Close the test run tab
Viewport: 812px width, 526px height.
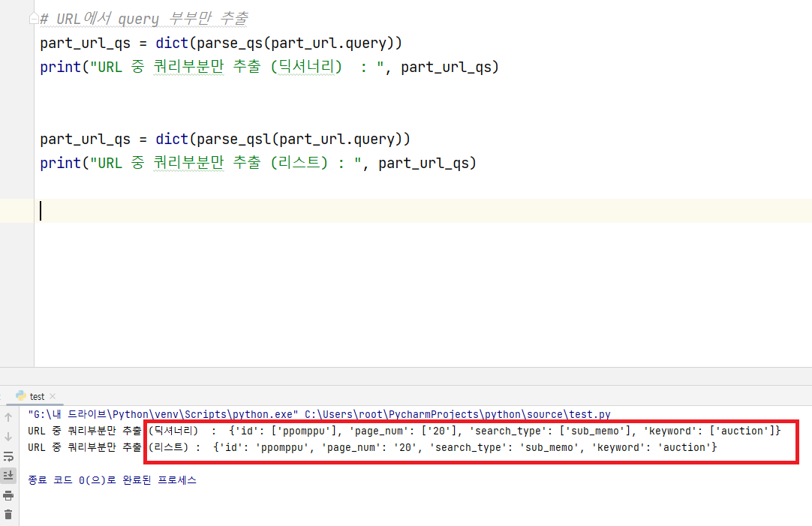[53, 396]
